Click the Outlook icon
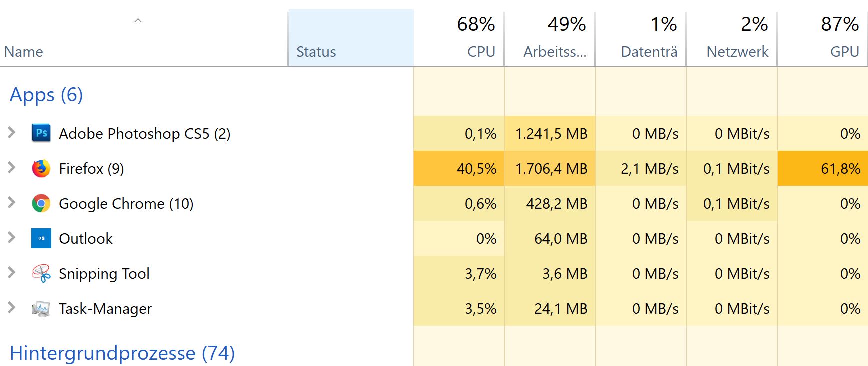This screenshot has height=366, width=868. [41, 238]
